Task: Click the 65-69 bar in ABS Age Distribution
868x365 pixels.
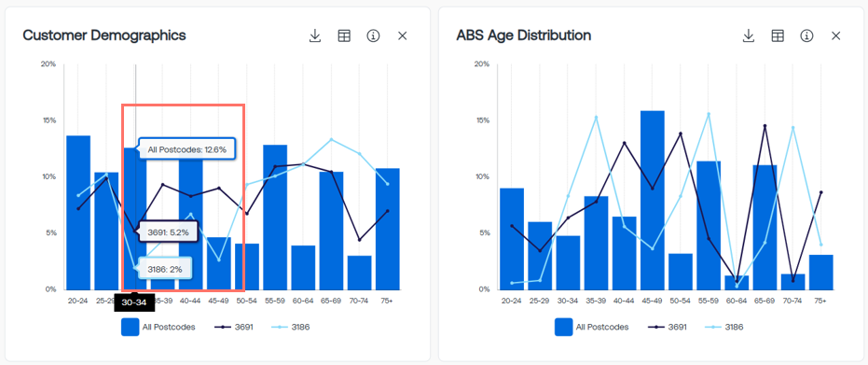Action: pos(765,227)
